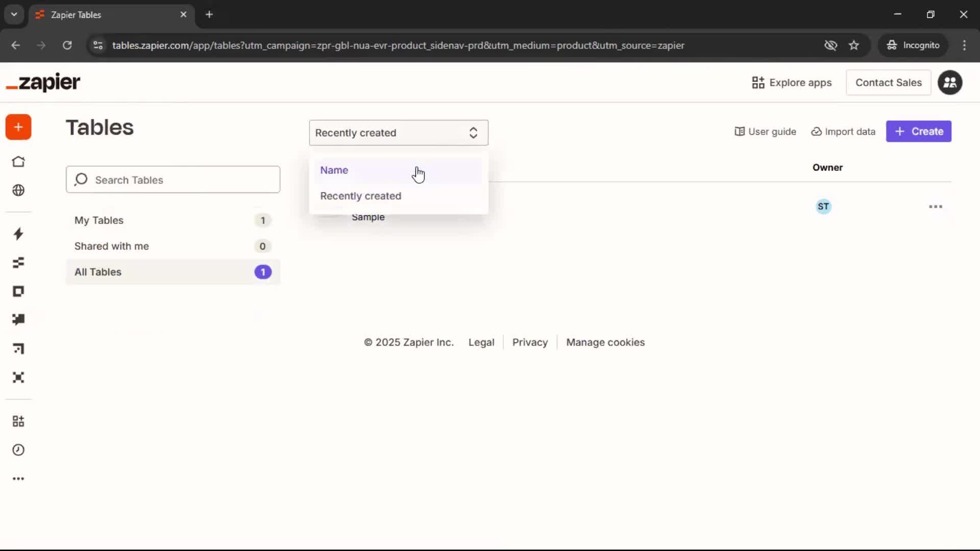Screen dimensions: 980x551
Task: Reload the page
Action: 67,45
